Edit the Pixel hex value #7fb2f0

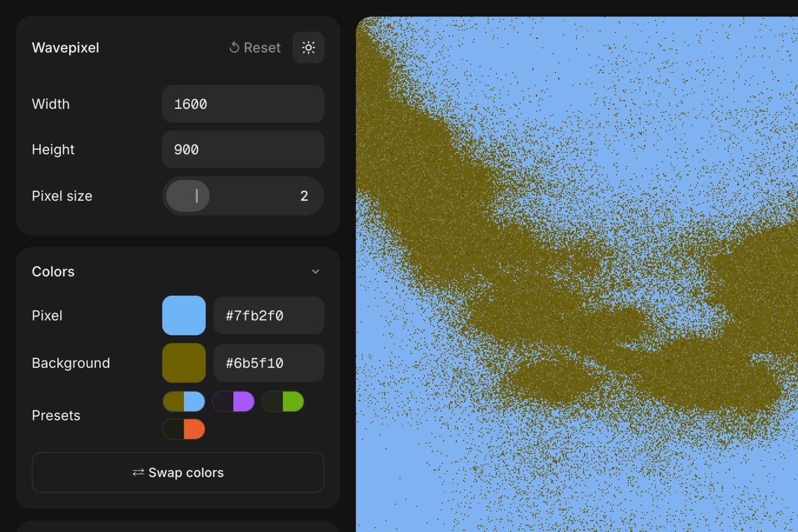pyautogui.click(x=269, y=315)
